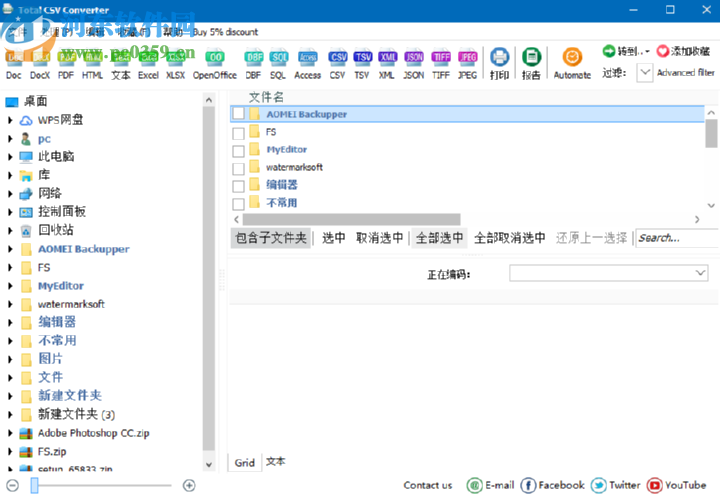Click 全部选中 check all button
720x499 pixels.
pyautogui.click(x=439, y=238)
